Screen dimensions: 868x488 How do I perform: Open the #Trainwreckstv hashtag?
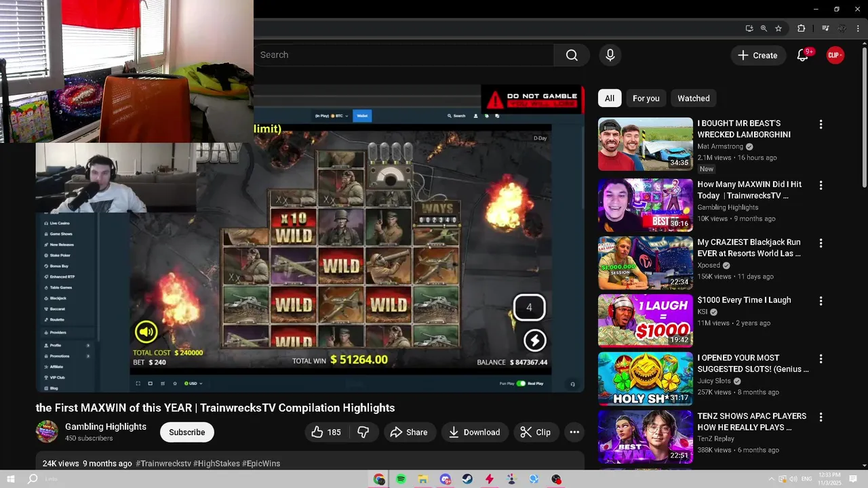pyautogui.click(x=163, y=464)
